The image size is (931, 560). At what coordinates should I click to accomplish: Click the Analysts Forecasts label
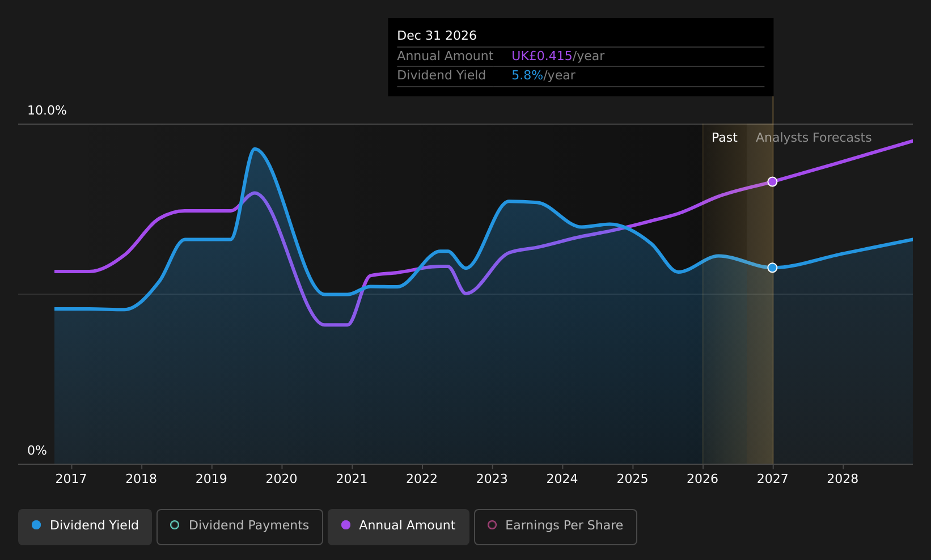814,138
